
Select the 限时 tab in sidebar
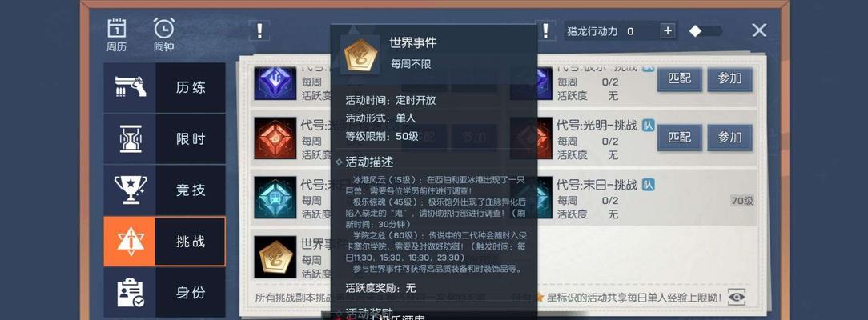pyautogui.click(x=164, y=138)
